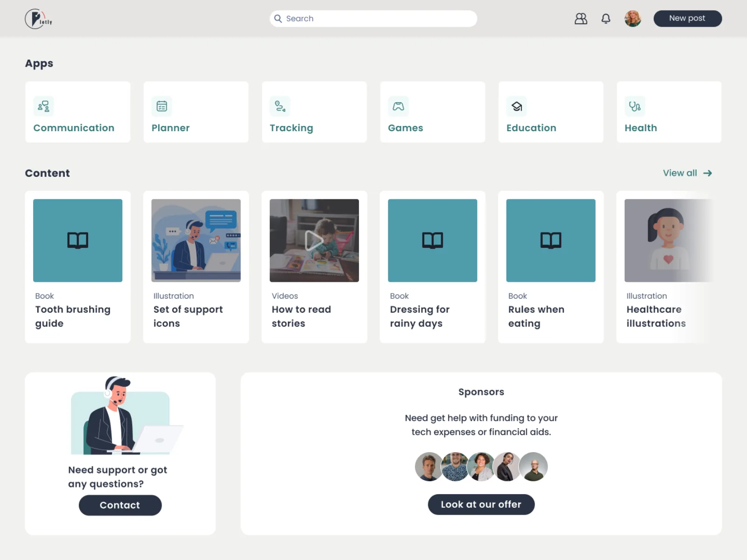This screenshot has height=560, width=747.
Task: Click book icon on Rules when eating
Action: click(551, 240)
